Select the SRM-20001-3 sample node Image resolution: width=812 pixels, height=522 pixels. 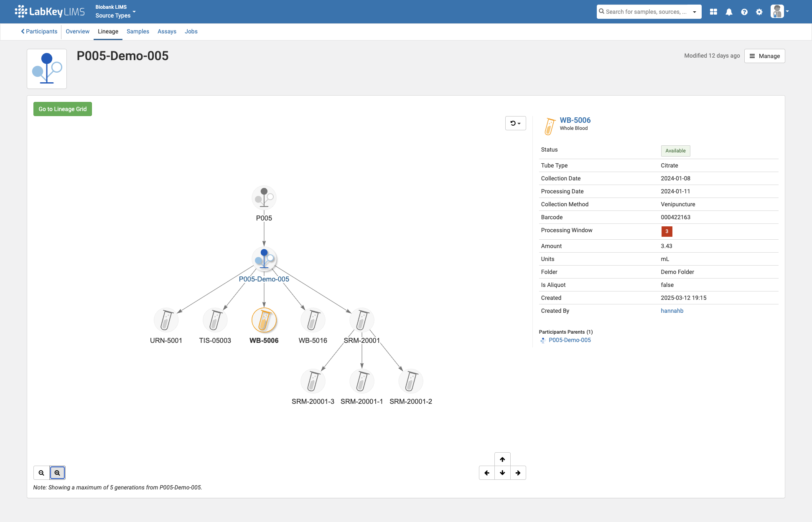pos(313,381)
